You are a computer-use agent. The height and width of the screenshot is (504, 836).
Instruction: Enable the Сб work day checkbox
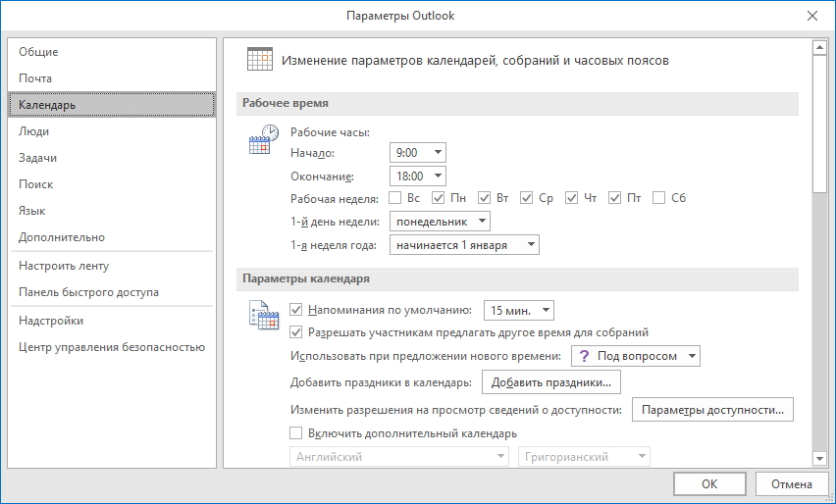(x=659, y=198)
